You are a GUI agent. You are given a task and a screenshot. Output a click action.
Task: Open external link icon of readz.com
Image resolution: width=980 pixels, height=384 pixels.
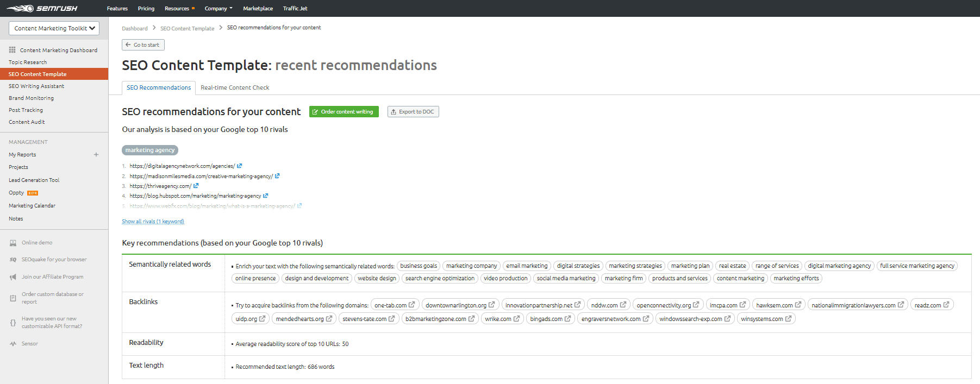(x=946, y=305)
